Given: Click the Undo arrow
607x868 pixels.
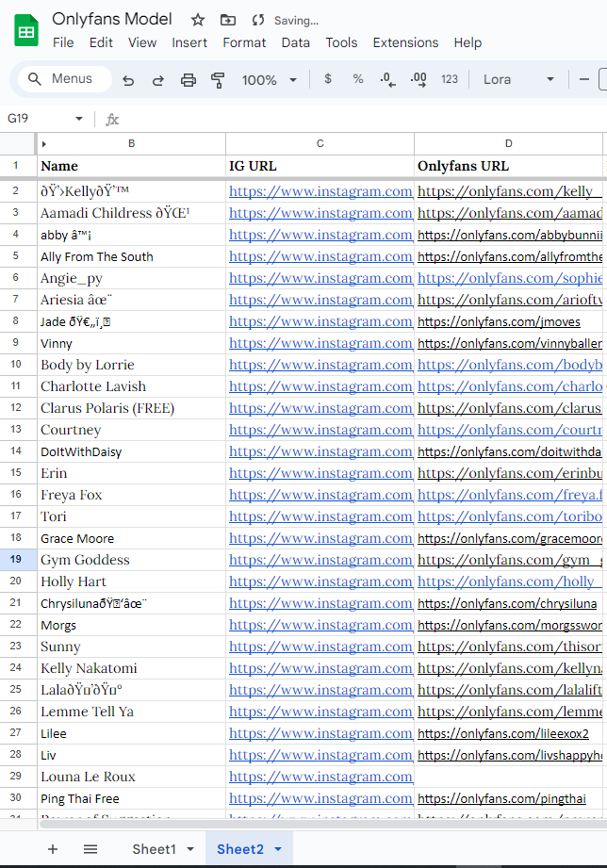Looking at the screenshot, I should click(x=128, y=80).
